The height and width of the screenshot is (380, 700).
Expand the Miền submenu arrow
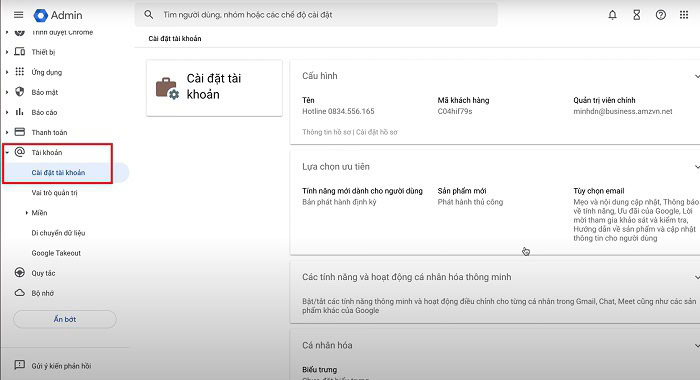26,213
